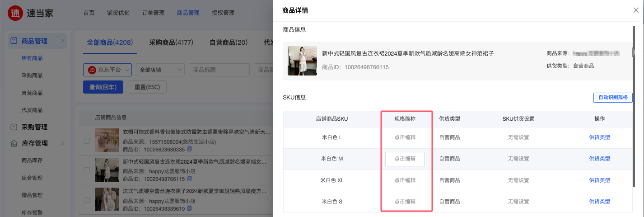Click thumbnail of 法式气质镂空蕾丝连衣裙 product
The height and width of the screenshot is (217, 644).
click(x=107, y=200)
